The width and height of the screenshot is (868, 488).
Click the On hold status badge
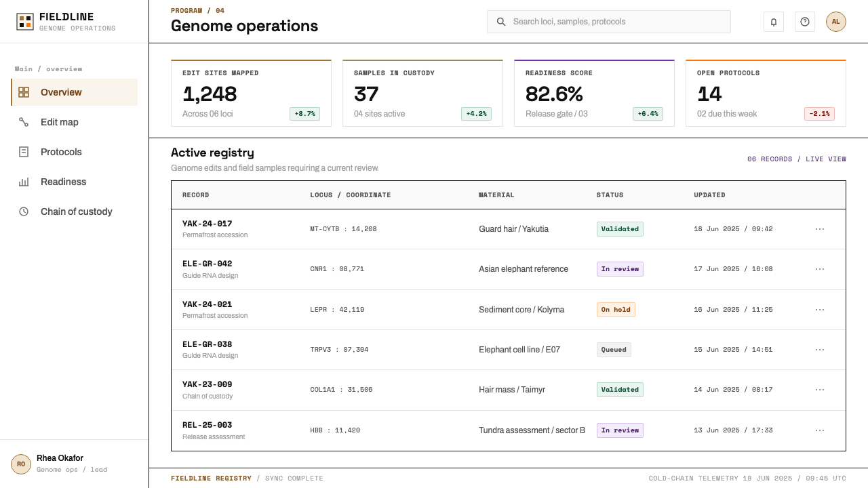pyautogui.click(x=616, y=310)
